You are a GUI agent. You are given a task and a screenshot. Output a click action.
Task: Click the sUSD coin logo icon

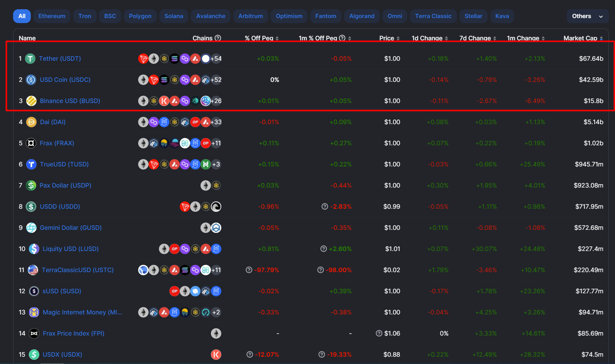coord(34,291)
